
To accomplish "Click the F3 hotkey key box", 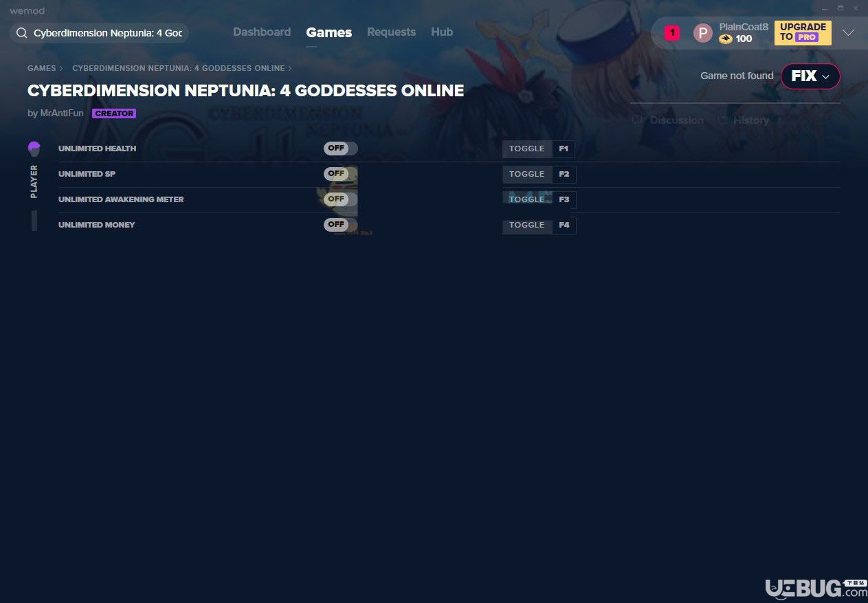I will 564,199.
